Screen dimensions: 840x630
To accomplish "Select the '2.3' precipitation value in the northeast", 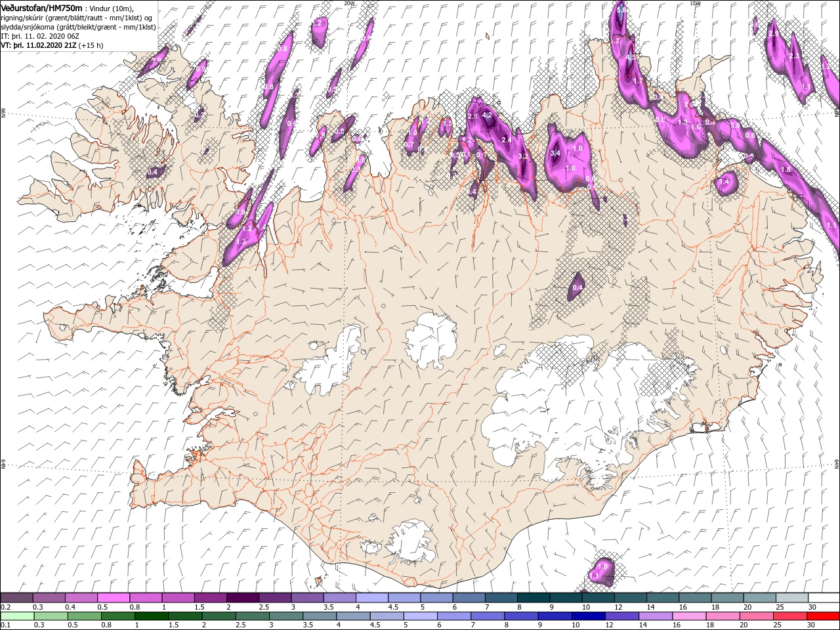I will pos(794,56).
